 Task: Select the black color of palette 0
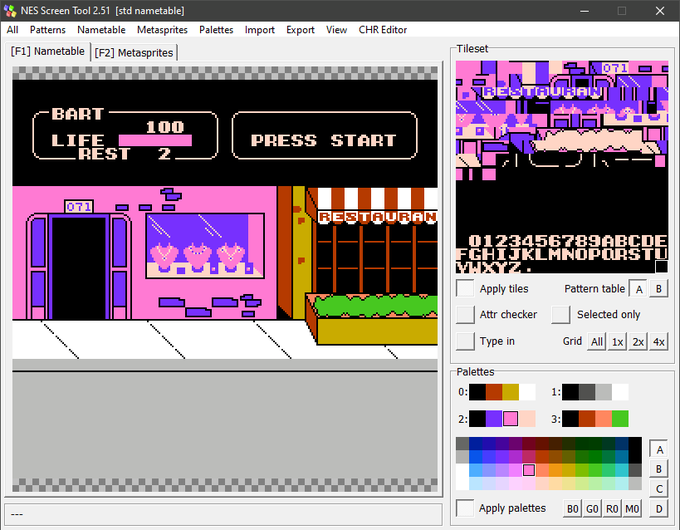pos(477,392)
